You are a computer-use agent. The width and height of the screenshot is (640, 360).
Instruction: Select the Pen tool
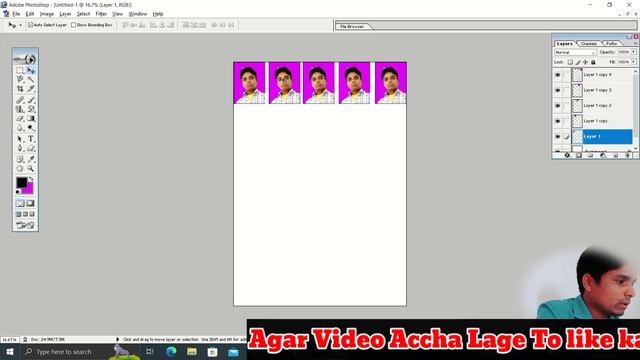20,148
